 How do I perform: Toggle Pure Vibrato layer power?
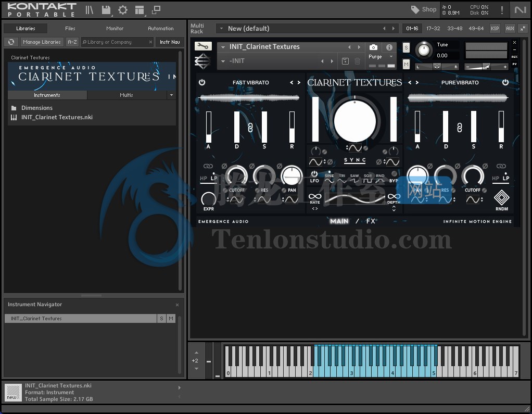coord(505,82)
